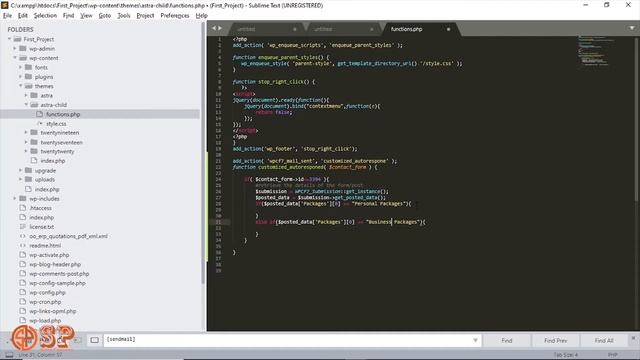Expand the twentytwenty folder
640x360 pixels.
tap(27, 151)
